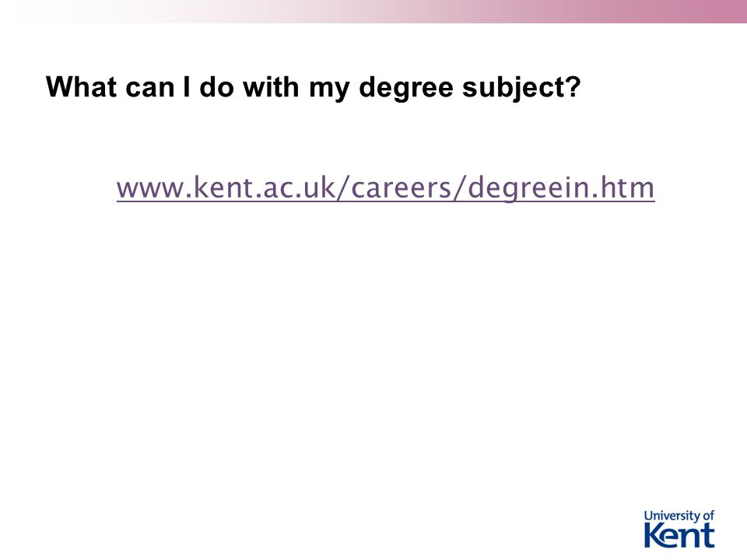This screenshot has width=747, height=560.
Task: Click 'careers' within the URL
Action: (x=401, y=187)
